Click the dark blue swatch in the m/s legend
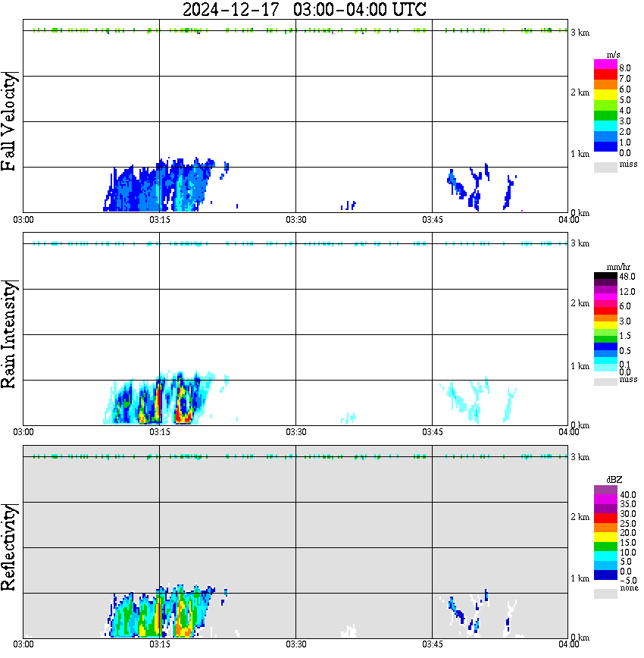 [x=605, y=147]
